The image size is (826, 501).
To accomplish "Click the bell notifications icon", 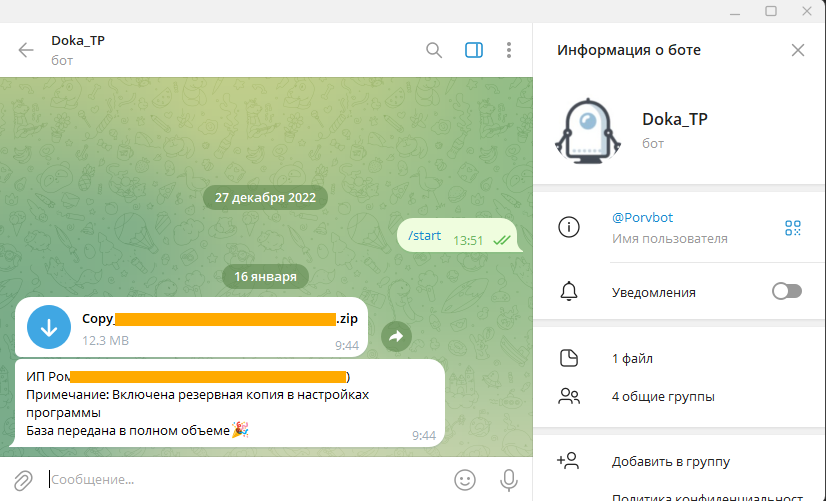I will click(x=568, y=291).
